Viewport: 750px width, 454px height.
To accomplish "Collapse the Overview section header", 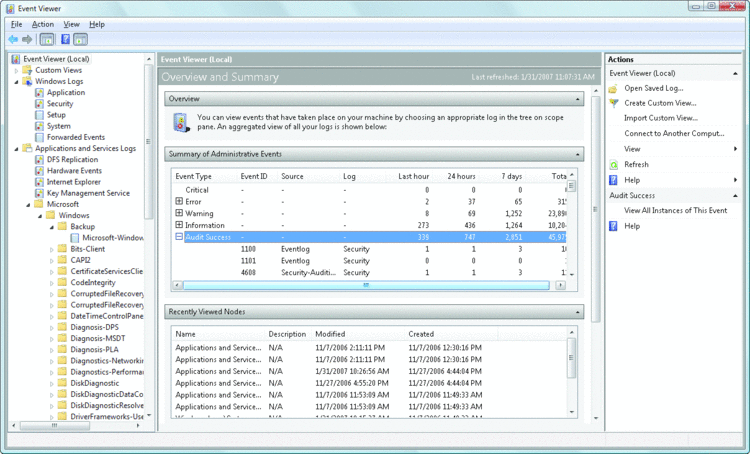I will 577,100.
